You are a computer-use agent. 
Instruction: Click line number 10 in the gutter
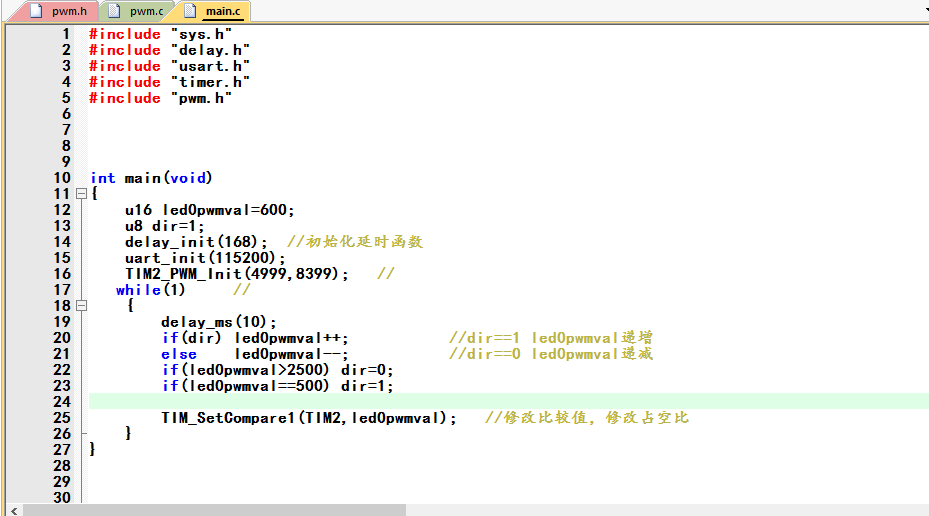[x=62, y=178]
